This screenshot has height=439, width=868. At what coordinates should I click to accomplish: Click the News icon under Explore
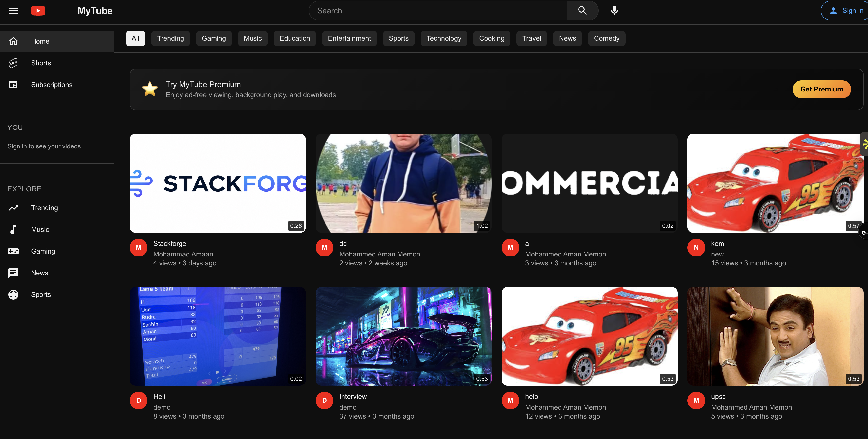13,273
